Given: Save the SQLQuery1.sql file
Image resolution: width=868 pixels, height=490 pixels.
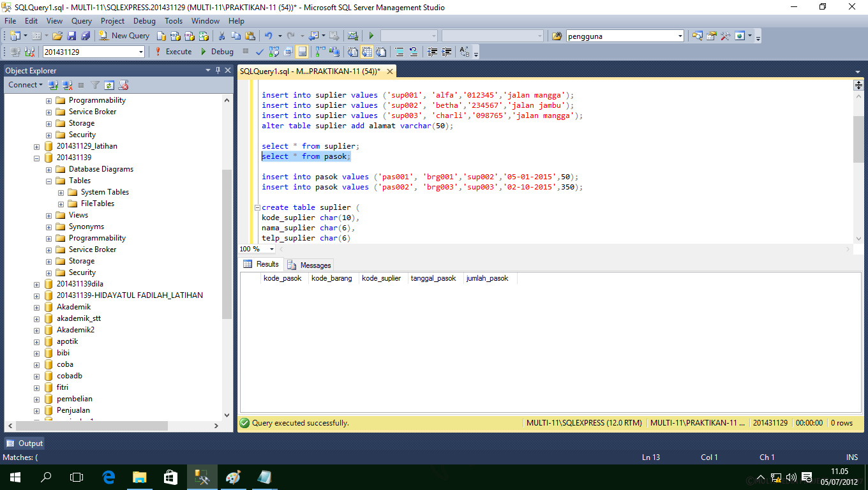Looking at the screenshot, I should [x=72, y=36].
